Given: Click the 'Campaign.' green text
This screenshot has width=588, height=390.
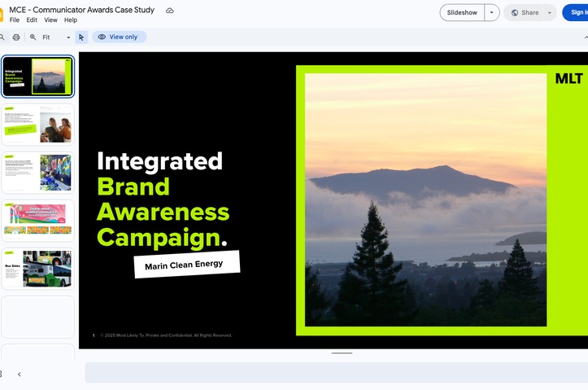Looking at the screenshot, I should (x=162, y=238).
